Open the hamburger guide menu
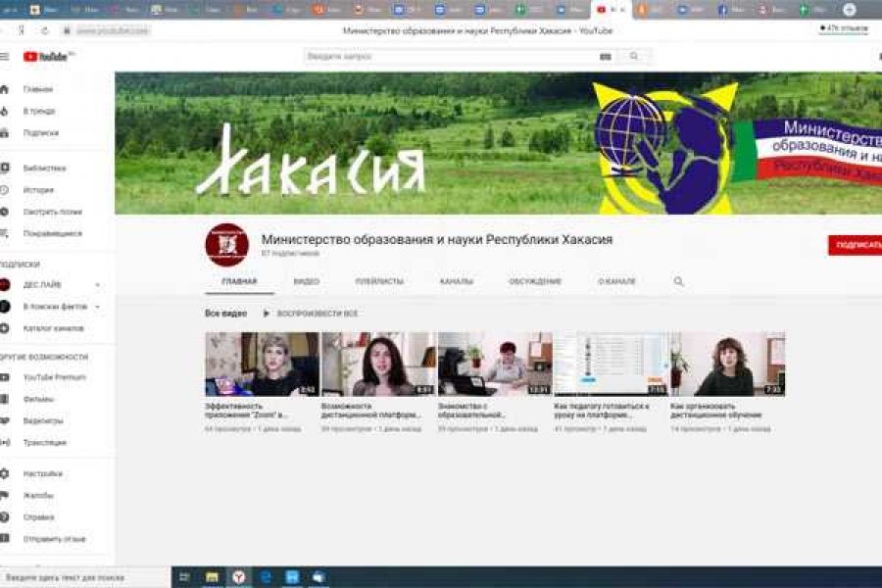 click(x=5, y=57)
